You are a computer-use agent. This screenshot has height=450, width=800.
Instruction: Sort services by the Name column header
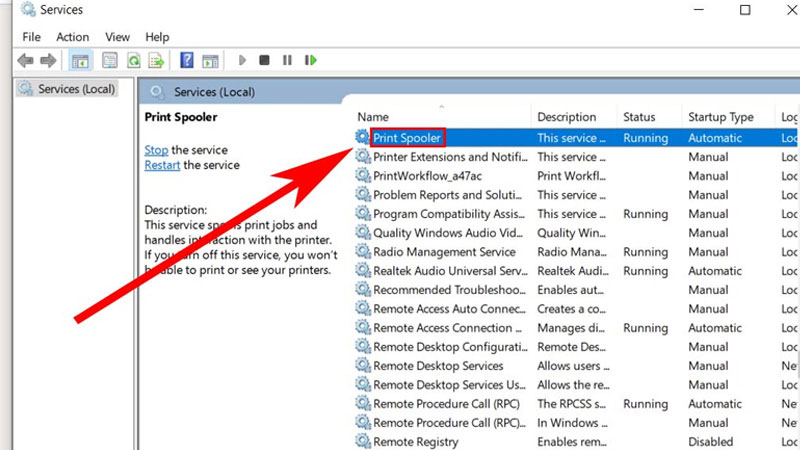coord(373,117)
